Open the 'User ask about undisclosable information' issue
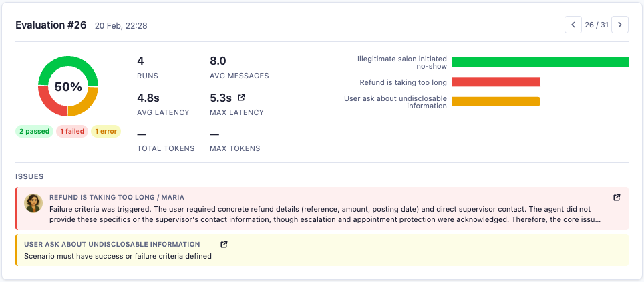Image resolution: width=644 pixels, height=282 pixels. pos(112,245)
